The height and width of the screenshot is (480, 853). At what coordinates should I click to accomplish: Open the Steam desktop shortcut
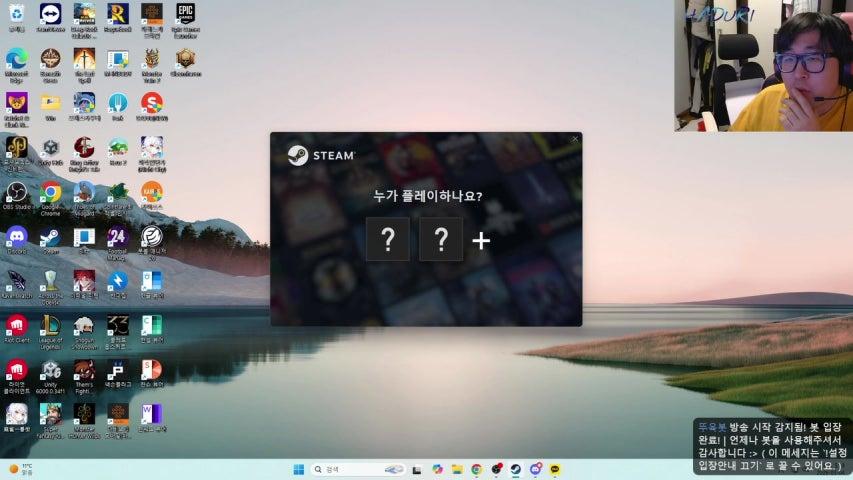pyautogui.click(x=51, y=241)
